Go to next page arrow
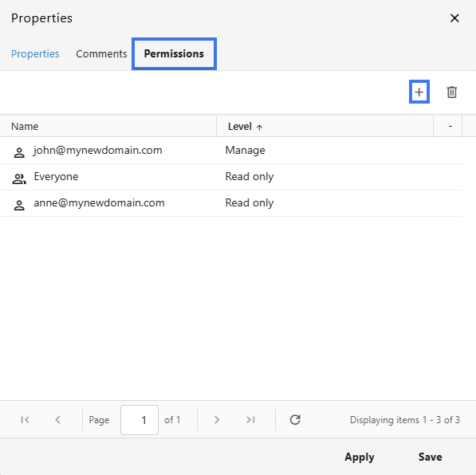 [x=216, y=420]
